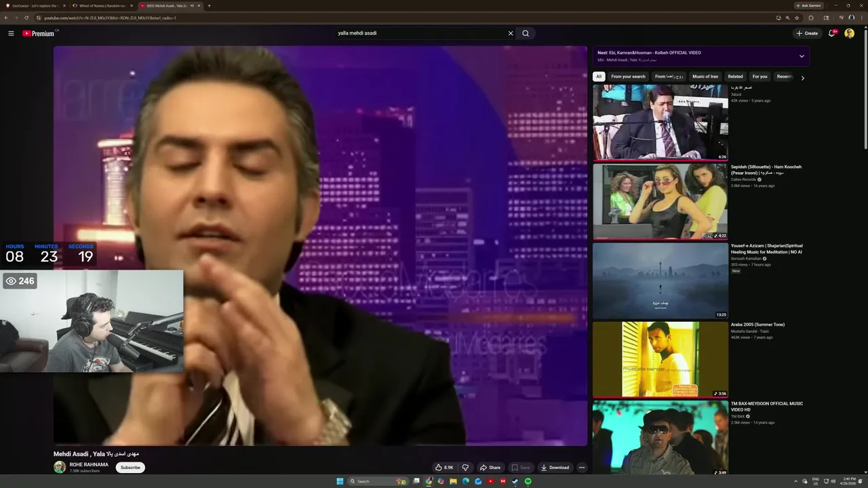The image size is (868, 488).
Task: Select the From your search chip
Action: coord(628,77)
